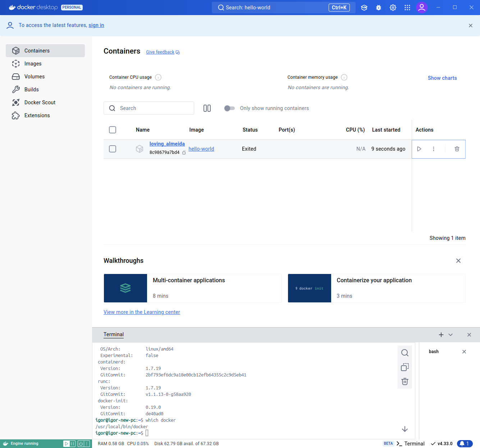Click the hello-world image link
The width and height of the screenshot is (480, 448).
pyautogui.click(x=201, y=149)
